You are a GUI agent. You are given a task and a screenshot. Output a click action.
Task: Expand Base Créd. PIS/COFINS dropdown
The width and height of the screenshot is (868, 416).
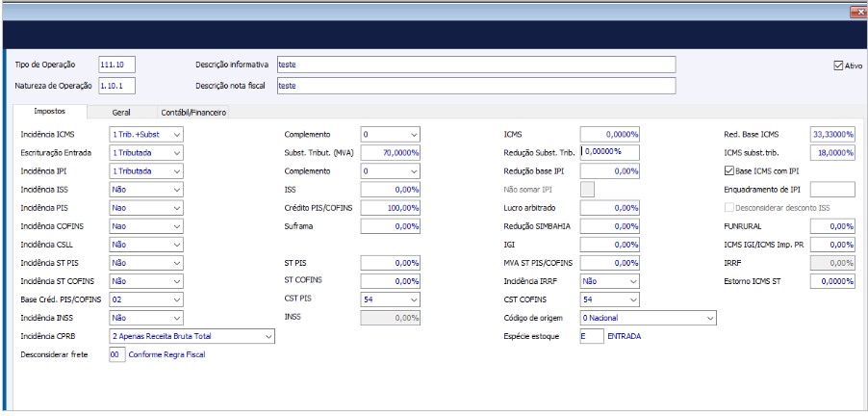(146, 299)
